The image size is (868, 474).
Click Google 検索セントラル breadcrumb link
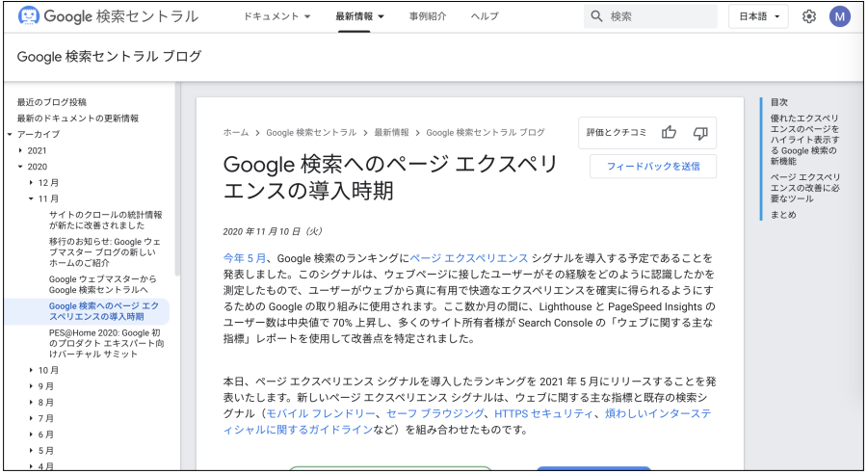point(311,132)
